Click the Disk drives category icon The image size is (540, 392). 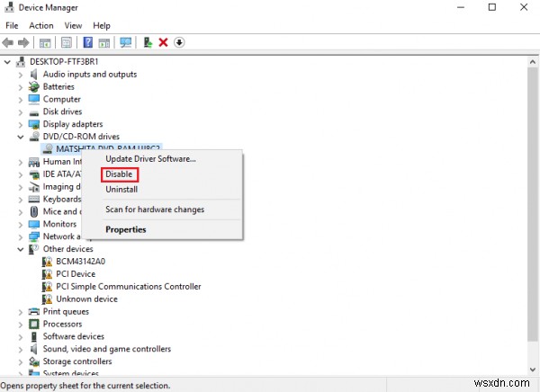(34, 112)
